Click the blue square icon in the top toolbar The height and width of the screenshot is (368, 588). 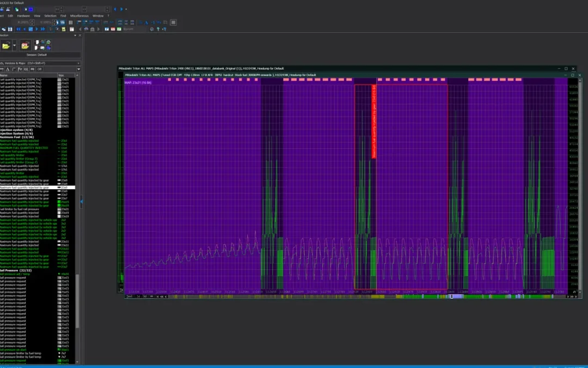[x=30, y=9]
